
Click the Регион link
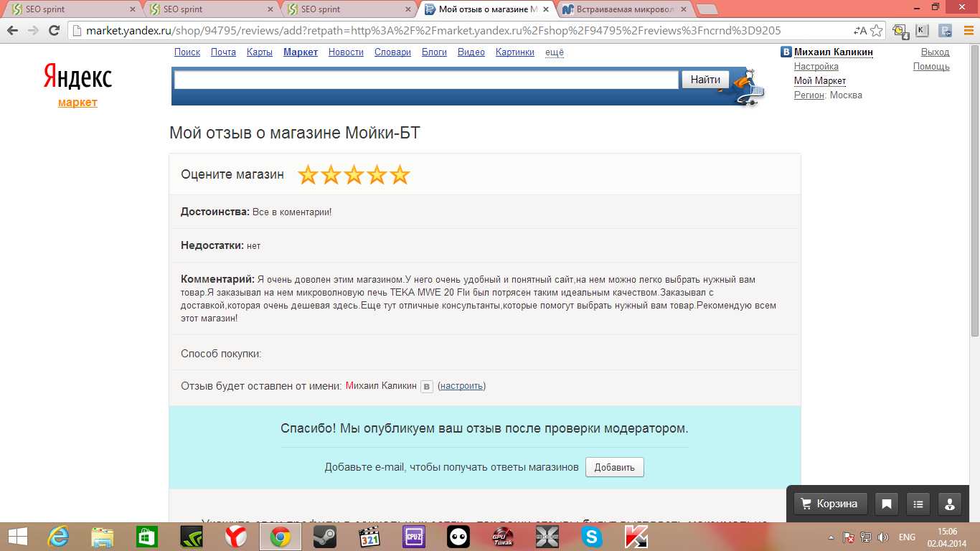(809, 95)
